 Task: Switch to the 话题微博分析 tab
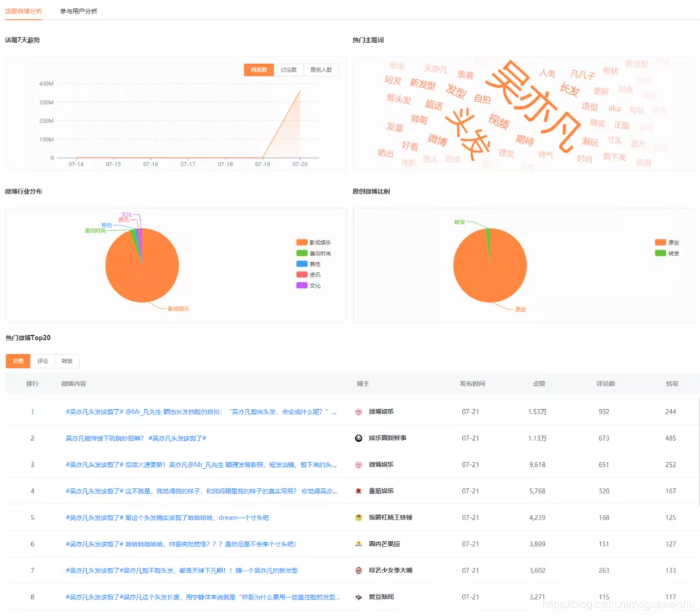pyautogui.click(x=23, y=11)
